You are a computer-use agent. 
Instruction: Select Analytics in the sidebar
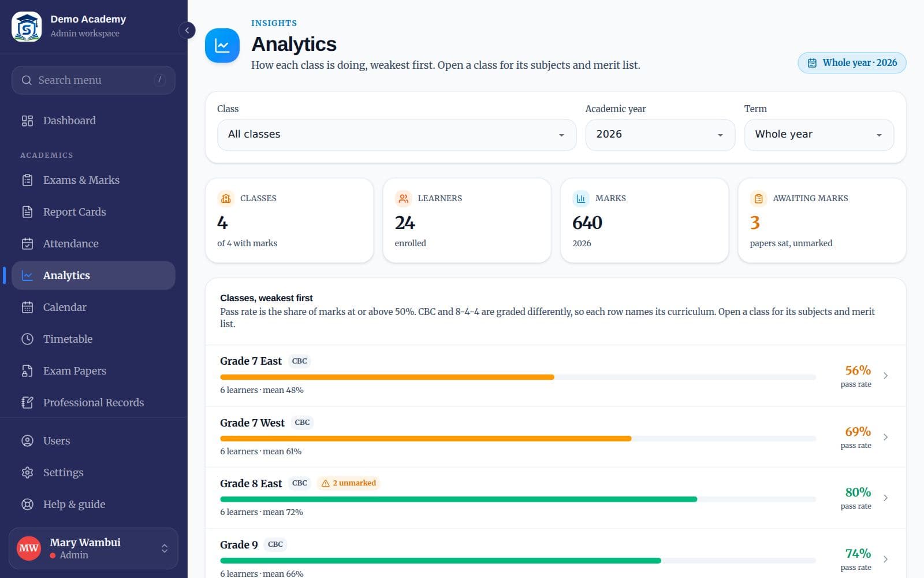click(x=94, y=276)
